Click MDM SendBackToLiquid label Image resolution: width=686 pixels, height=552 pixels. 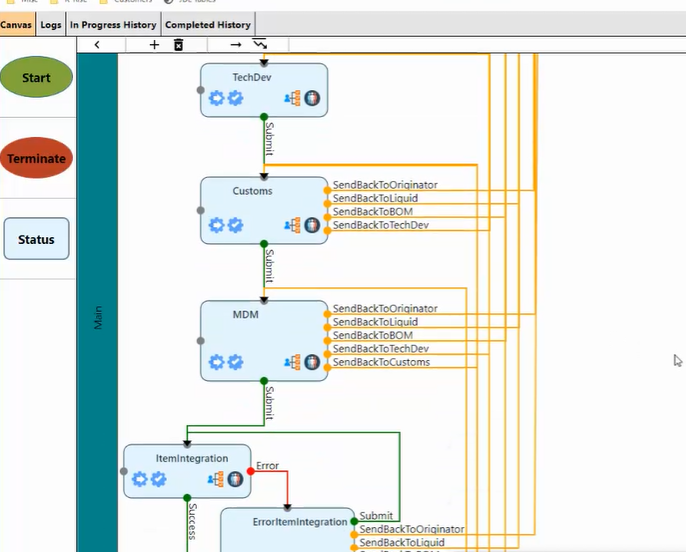coord(375,322)
